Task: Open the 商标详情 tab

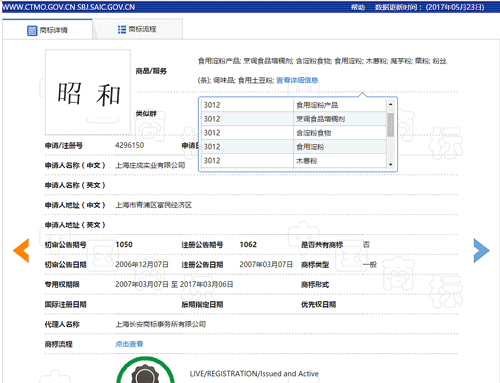Action: coord(47,30)
